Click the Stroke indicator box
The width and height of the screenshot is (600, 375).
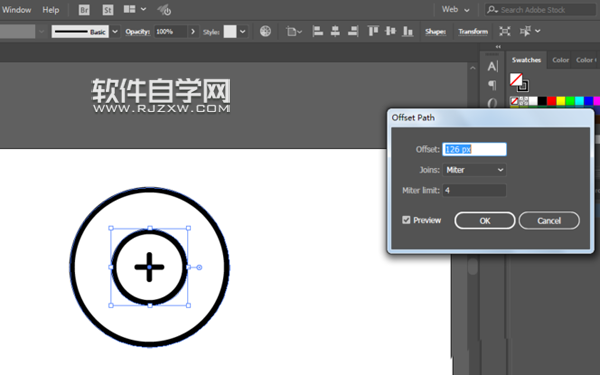click(523, 86)
